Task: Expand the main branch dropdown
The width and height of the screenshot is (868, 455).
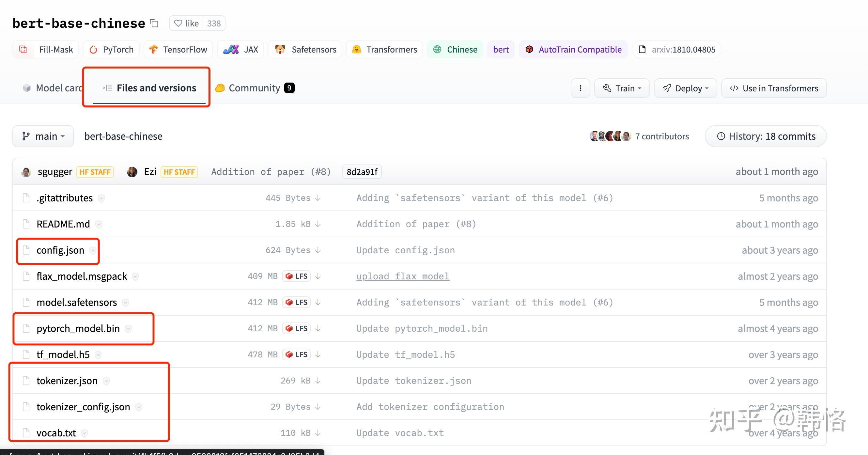Action: click(43, 136)
